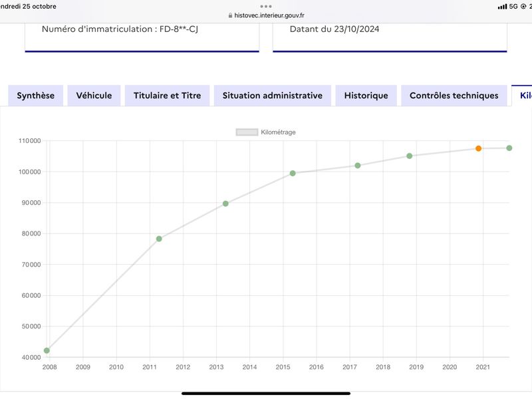Tap the home indicator bar at bottom
This screenshot has width=532, height=399.
[x=266, y=394]
